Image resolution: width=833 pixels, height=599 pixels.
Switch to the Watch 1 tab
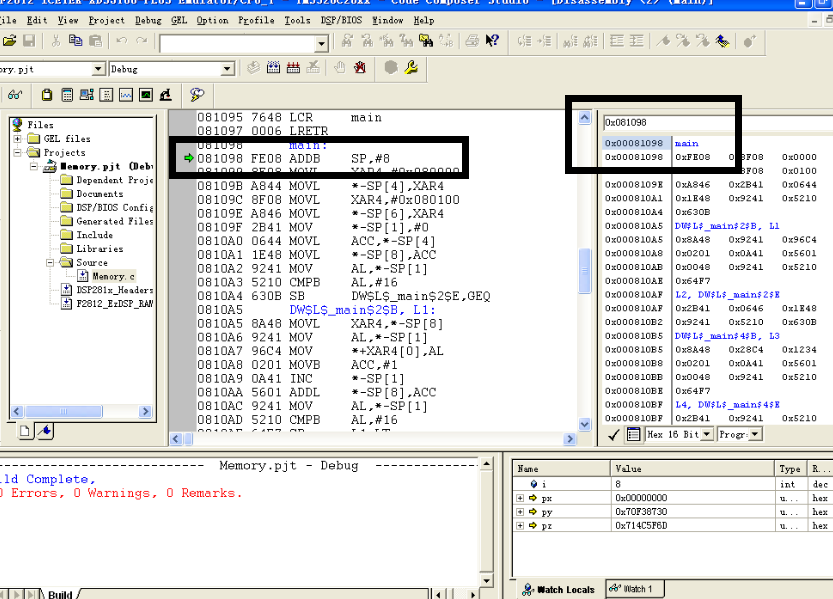(635, 589)
